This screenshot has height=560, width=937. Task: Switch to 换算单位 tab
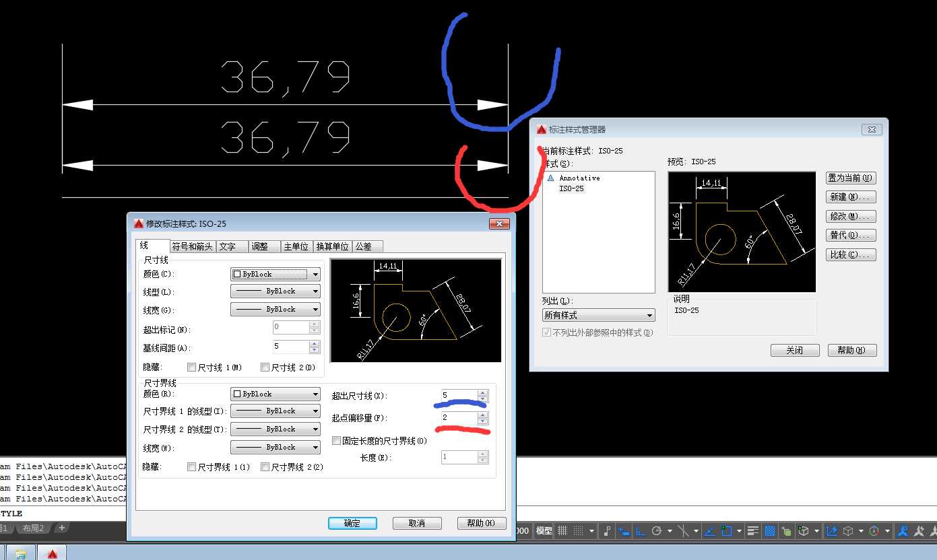pyautogui.click(x=333, y=246)
